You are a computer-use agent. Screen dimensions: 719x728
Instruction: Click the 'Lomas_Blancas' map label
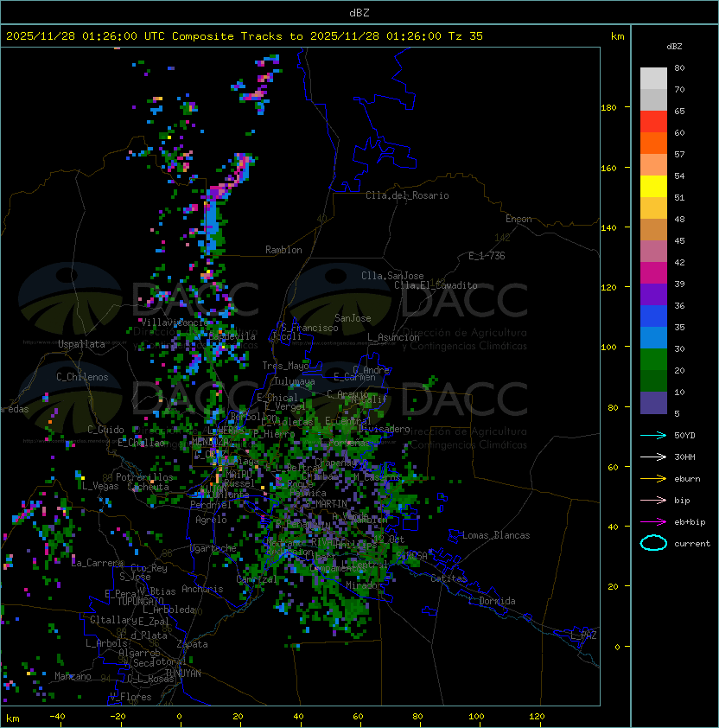(x=496, y=535)
